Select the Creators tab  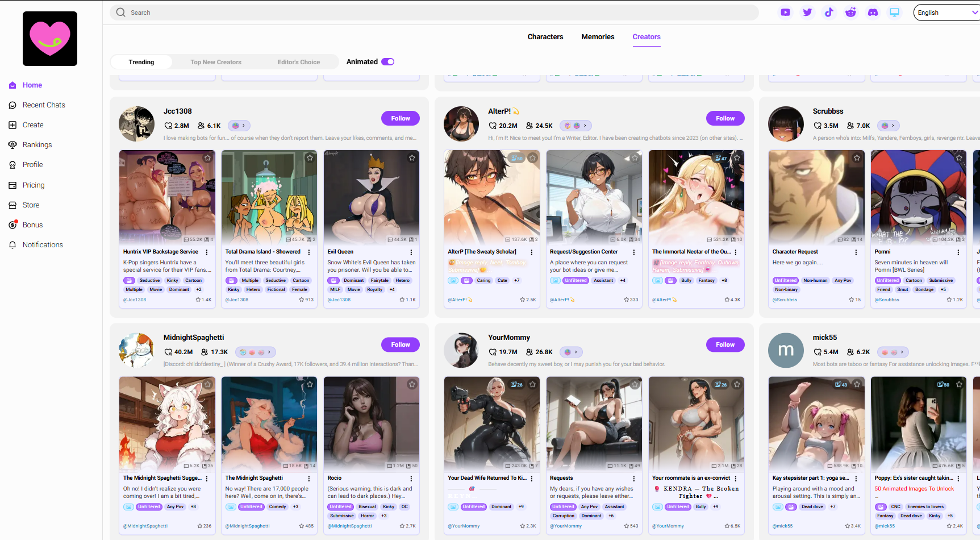click(x=647, y=37)
